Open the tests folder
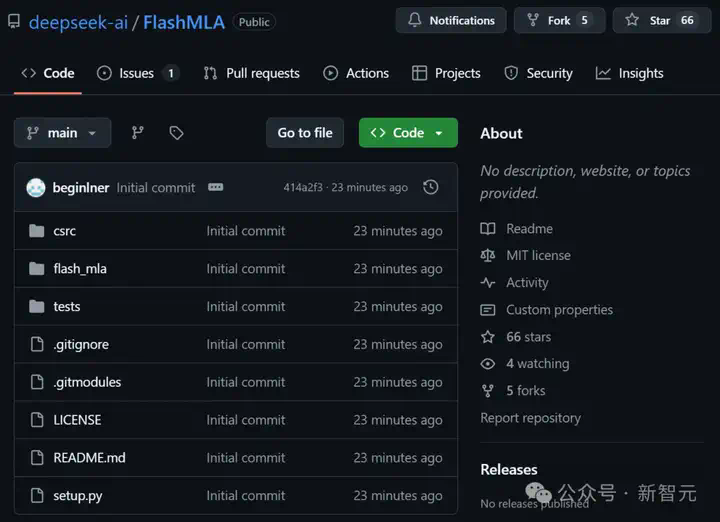Viewport: 720px width, 522px height. [67, 307]
